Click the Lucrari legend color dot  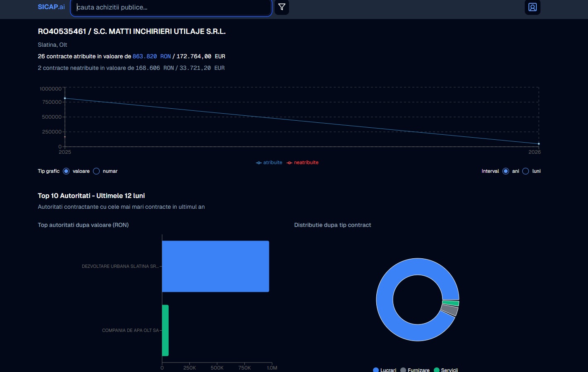376,370
